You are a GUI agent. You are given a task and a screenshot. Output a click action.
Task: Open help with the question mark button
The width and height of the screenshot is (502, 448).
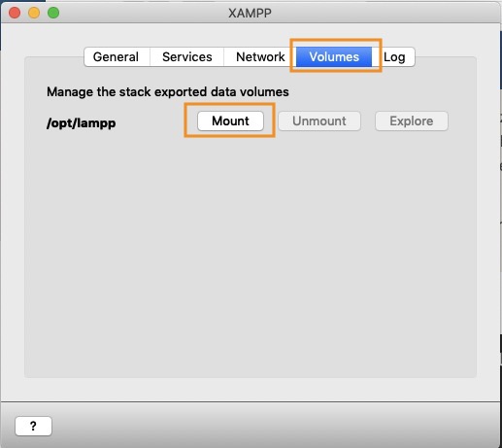(33, 426)
